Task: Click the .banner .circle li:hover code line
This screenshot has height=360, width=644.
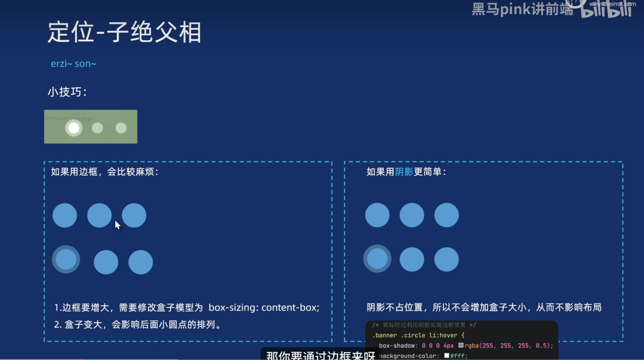Action: click(x=418, y=335)
